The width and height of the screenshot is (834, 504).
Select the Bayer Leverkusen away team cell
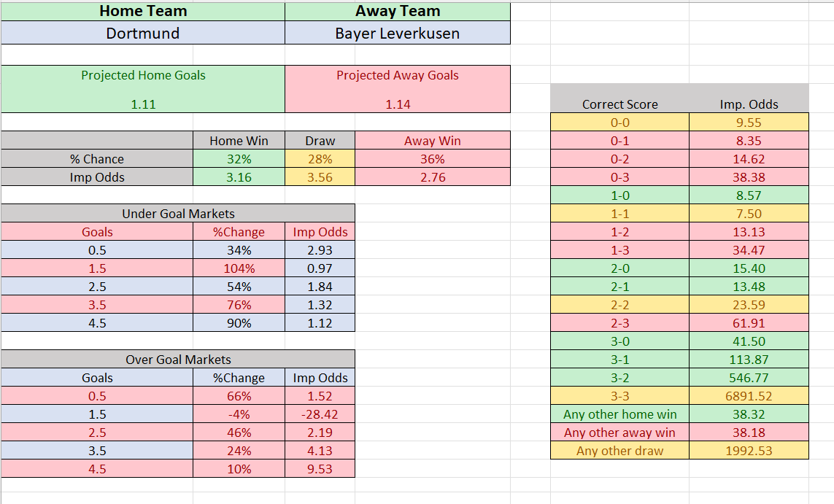398,33
